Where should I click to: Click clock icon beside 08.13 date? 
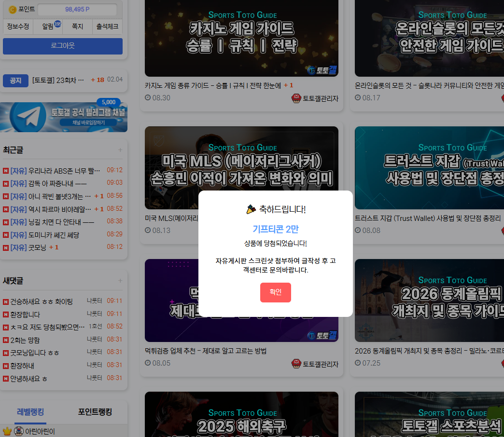(x=148, y=230)
